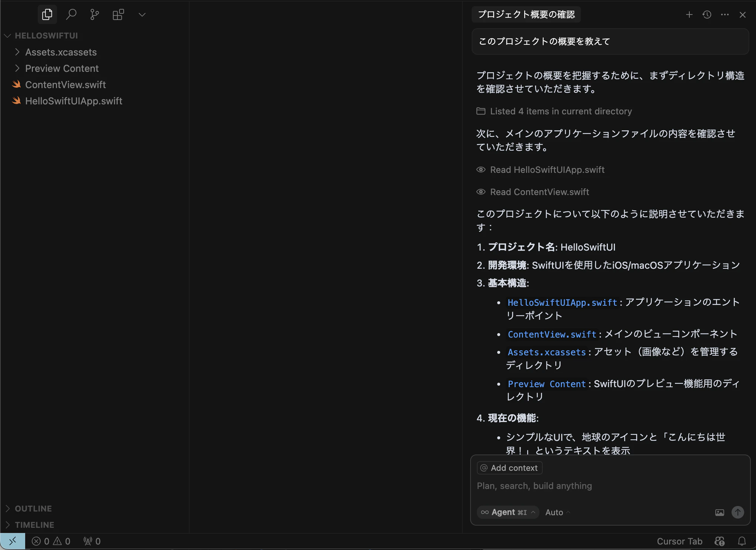Attach an image with the picture icon

coord(719,513)
